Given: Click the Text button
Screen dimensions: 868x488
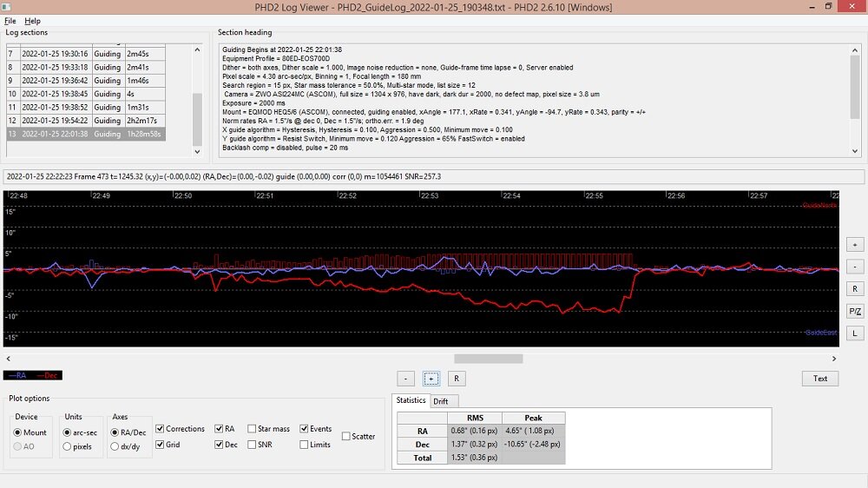Looking at the screenshot, I should (x=820, y=379).
